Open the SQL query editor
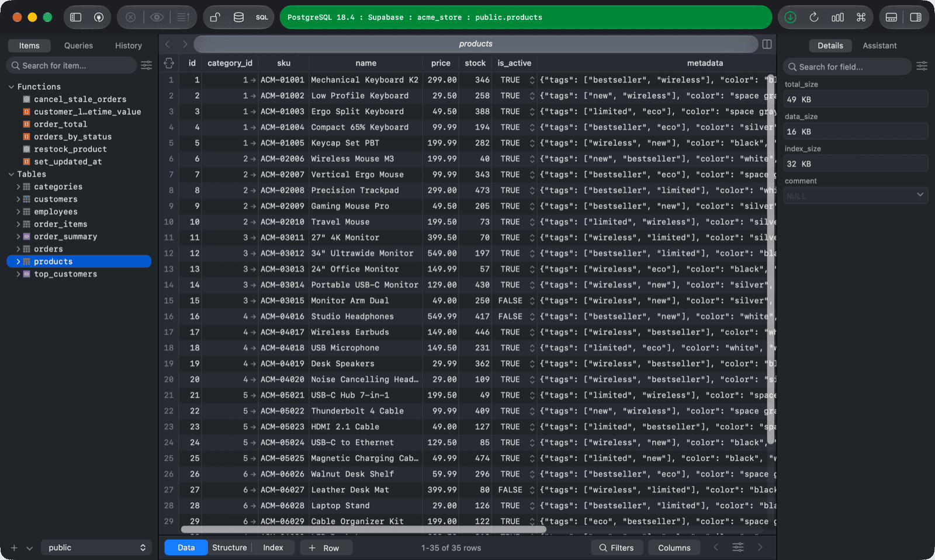This screenshot has height=560, width=935. coord(262,18)
